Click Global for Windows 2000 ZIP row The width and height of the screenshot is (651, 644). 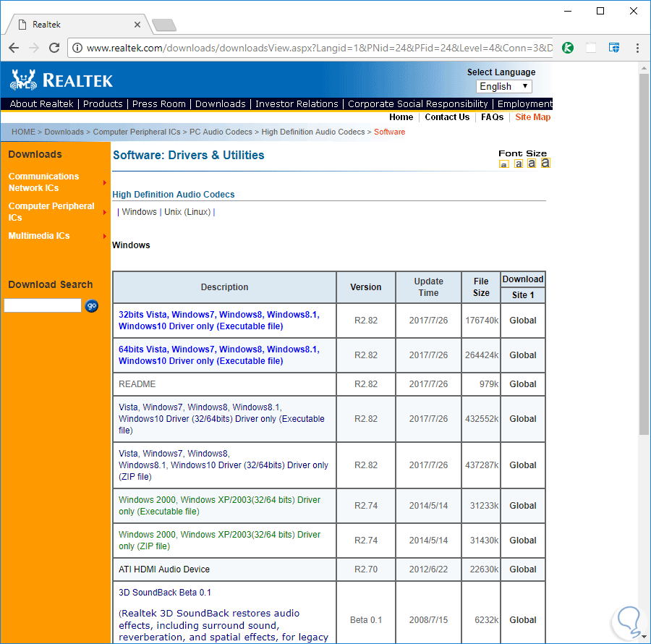[523, 541]
